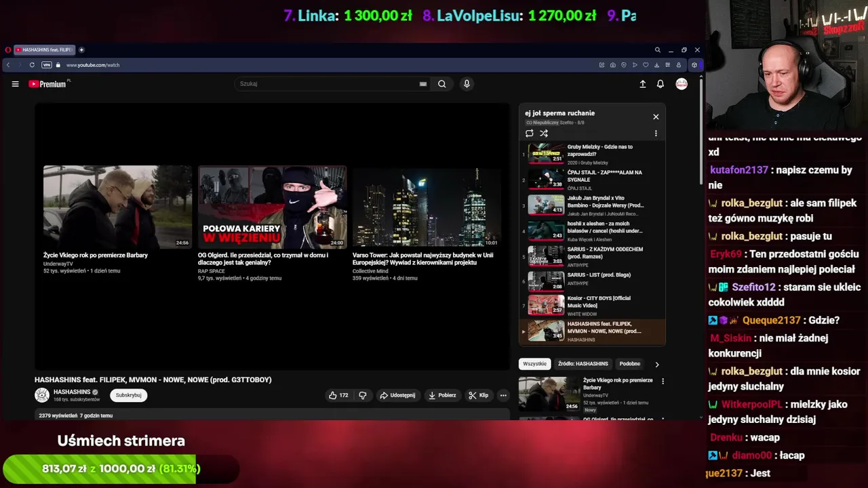Toggle the browser VPN badge

[x=46, y=65]
